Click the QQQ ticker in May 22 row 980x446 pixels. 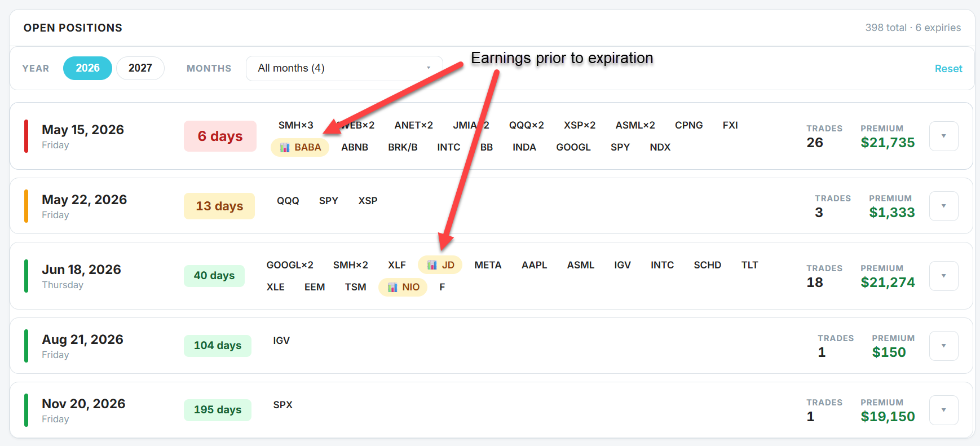pyautogui.click(x=288, y=201)
